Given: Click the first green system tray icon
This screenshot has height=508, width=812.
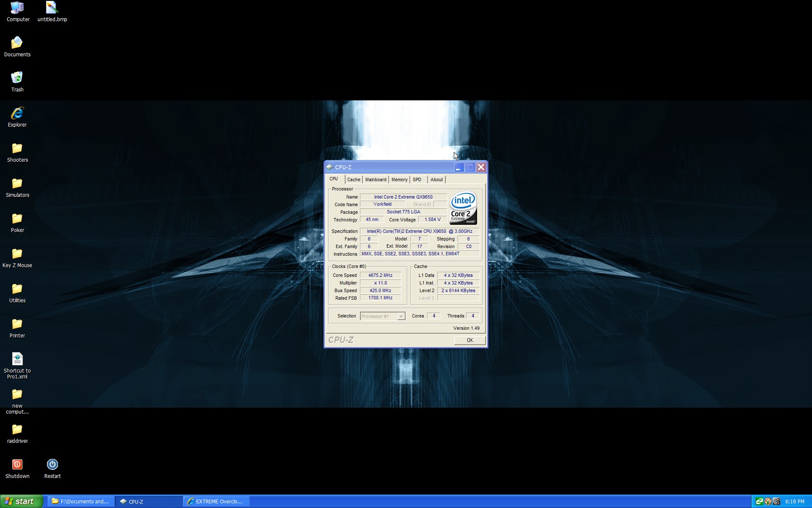Looking at the screenshot, I should (x=760, y=502).
